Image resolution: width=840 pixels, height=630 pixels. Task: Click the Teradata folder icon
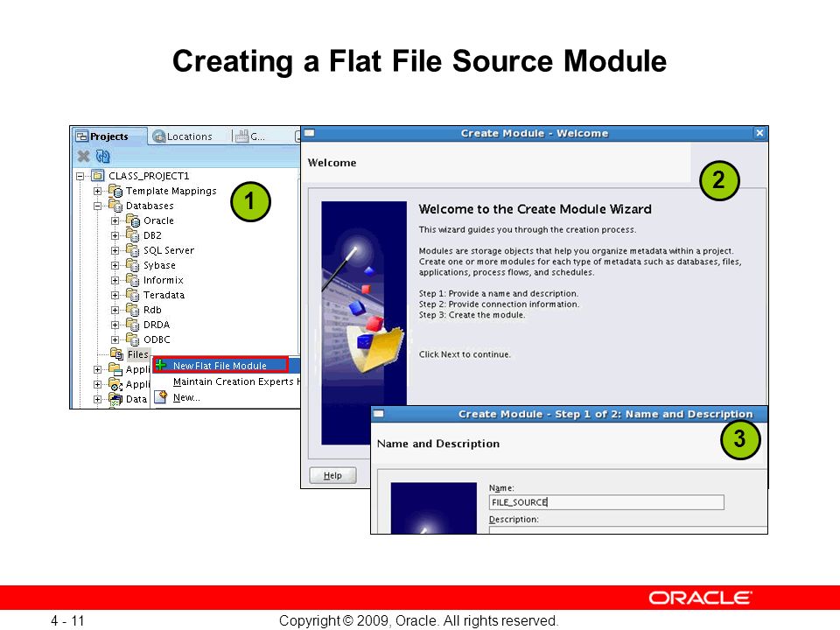[132, 295]
